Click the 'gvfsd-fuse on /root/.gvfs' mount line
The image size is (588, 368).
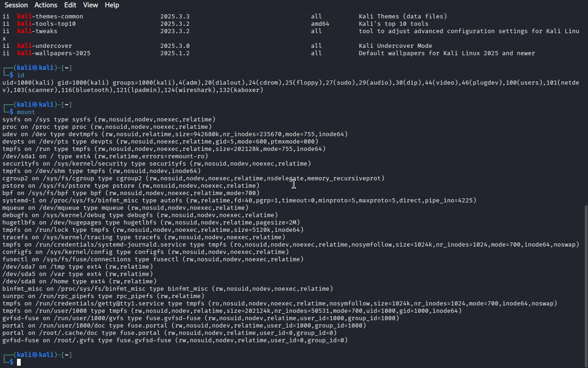(x=175, y=340)
